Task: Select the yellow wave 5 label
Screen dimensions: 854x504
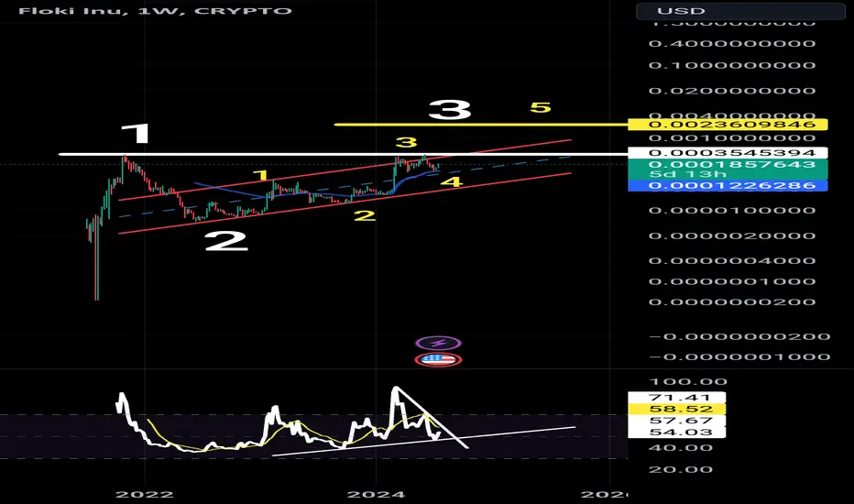Action: click(x=541, y=107)
